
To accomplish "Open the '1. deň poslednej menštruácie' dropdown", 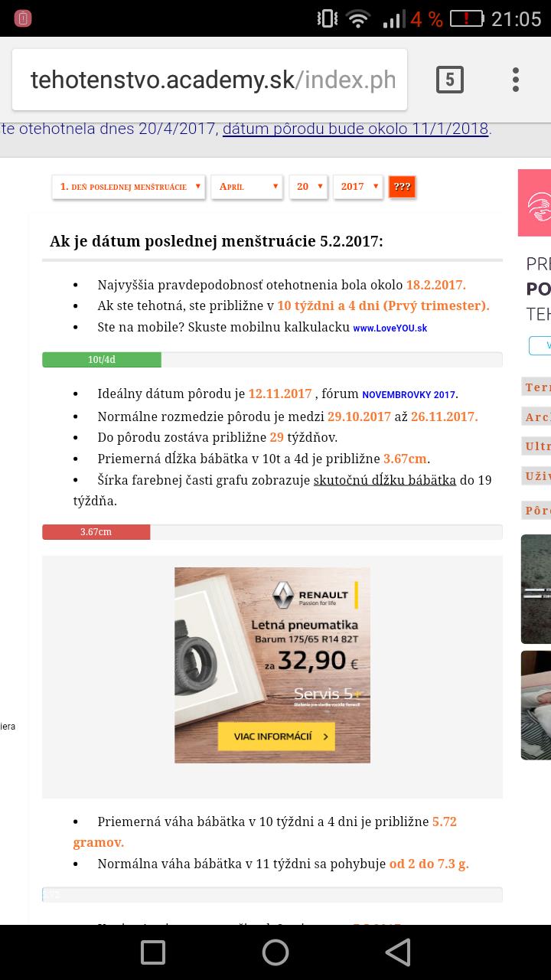I will [129, 187].
